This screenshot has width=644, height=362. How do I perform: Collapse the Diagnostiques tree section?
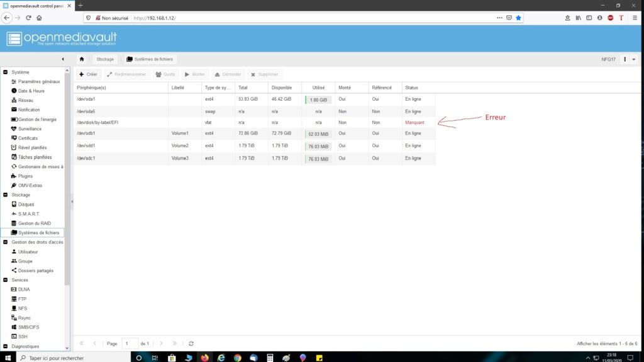[x=5, y=346]
